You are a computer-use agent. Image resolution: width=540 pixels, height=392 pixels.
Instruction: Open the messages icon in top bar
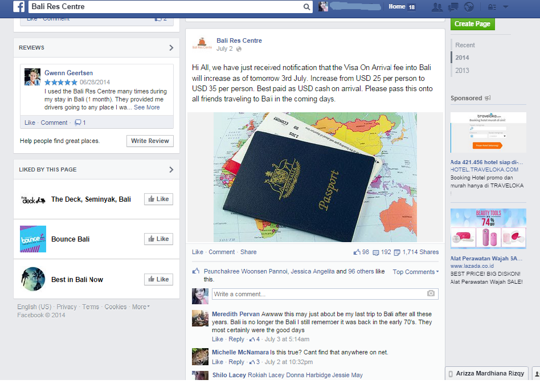(453, 7)
